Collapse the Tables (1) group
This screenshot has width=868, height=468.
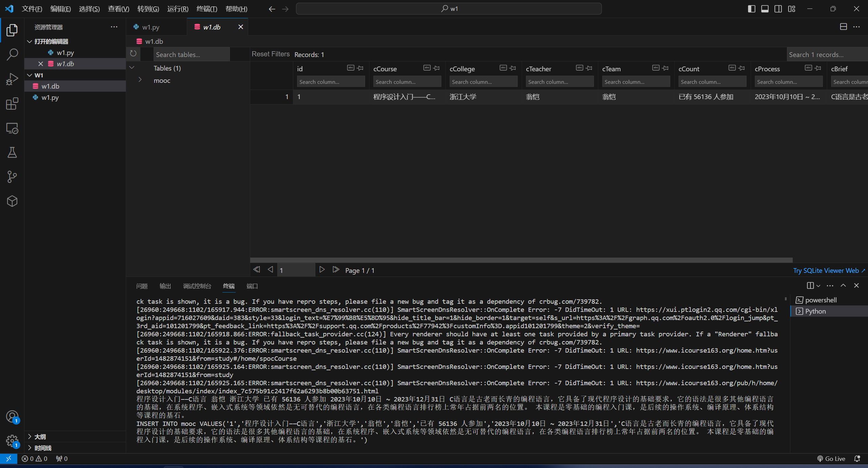point(132,68)
